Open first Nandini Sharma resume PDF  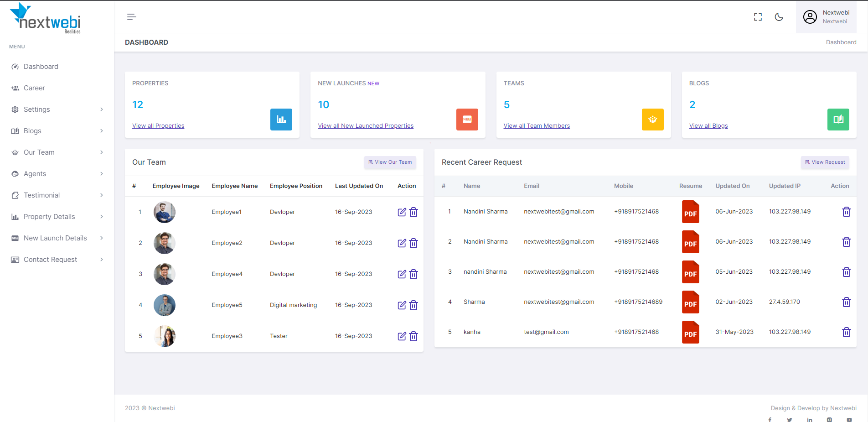tap(690, 212)
